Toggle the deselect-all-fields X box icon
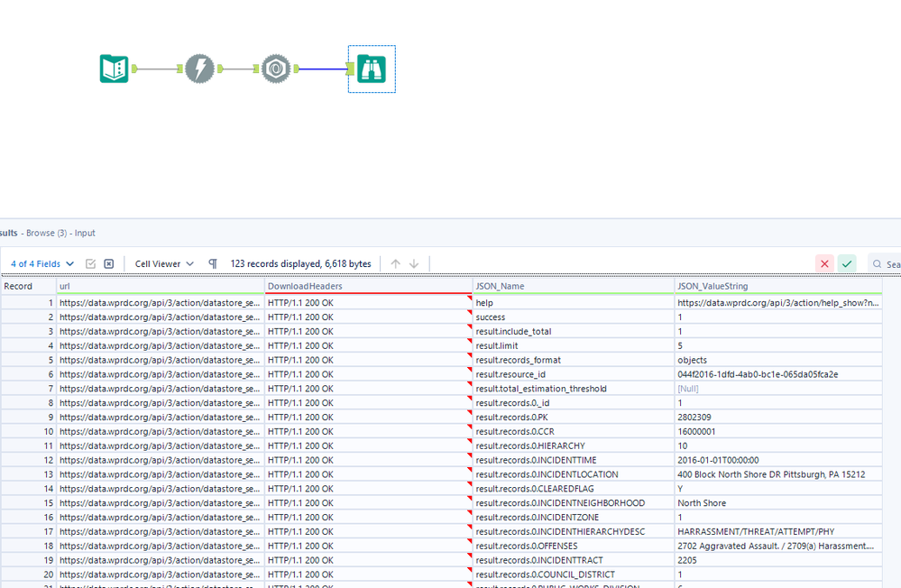Viewport: 901px width, 588px height. tap(109, 263)
